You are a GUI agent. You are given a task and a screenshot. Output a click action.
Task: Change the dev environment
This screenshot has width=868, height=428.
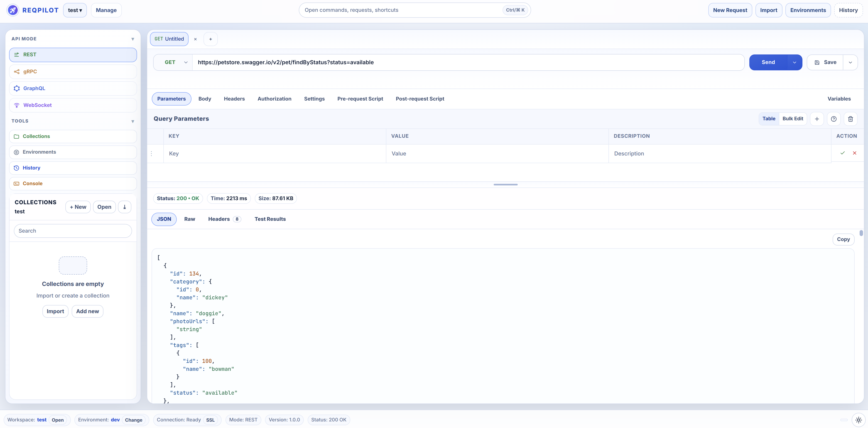coord(133,420)
